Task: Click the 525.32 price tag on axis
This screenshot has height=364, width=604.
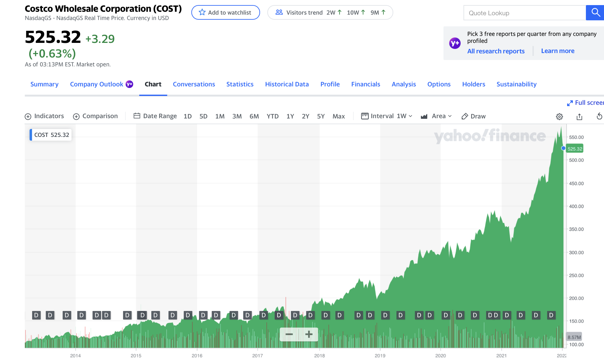Action: pos(575,149)
